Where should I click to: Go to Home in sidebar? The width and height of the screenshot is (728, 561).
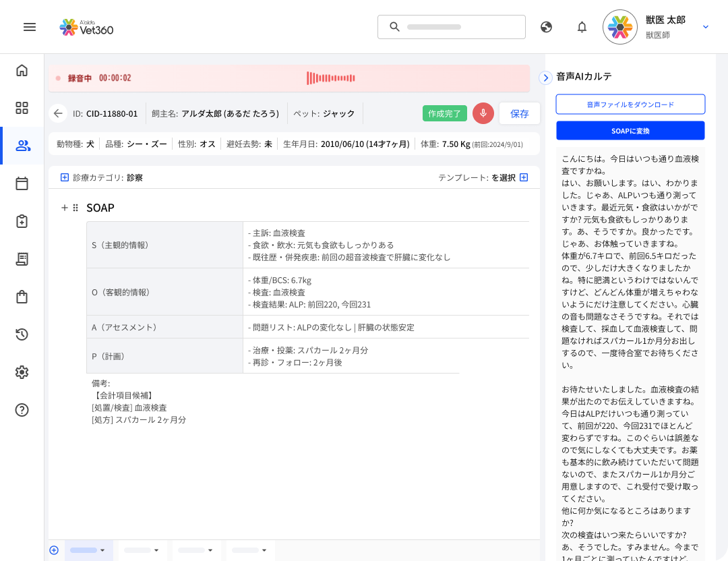[x=22, y=70]
